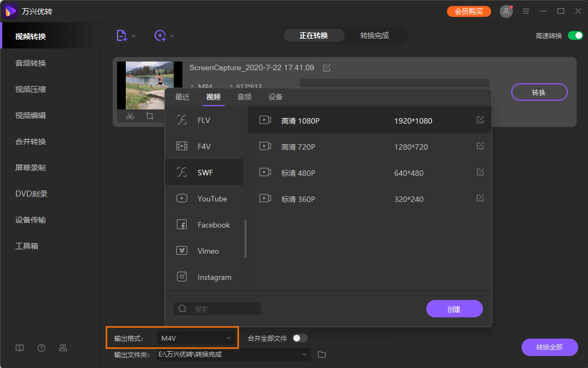Image resolution: width=588 pixels, height=368 pixels.
Task: Open the output folder icon
Action: 322,354
